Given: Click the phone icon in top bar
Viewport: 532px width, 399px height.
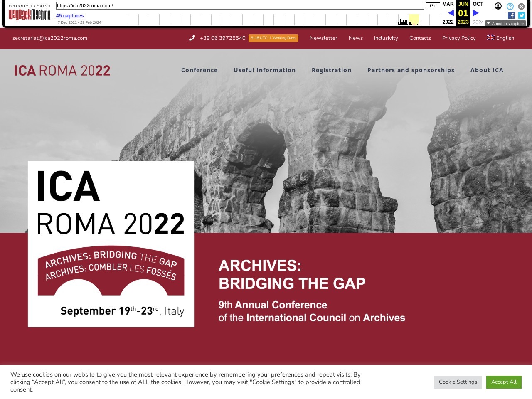Looking at the screenshot, I should coord(192,38).
